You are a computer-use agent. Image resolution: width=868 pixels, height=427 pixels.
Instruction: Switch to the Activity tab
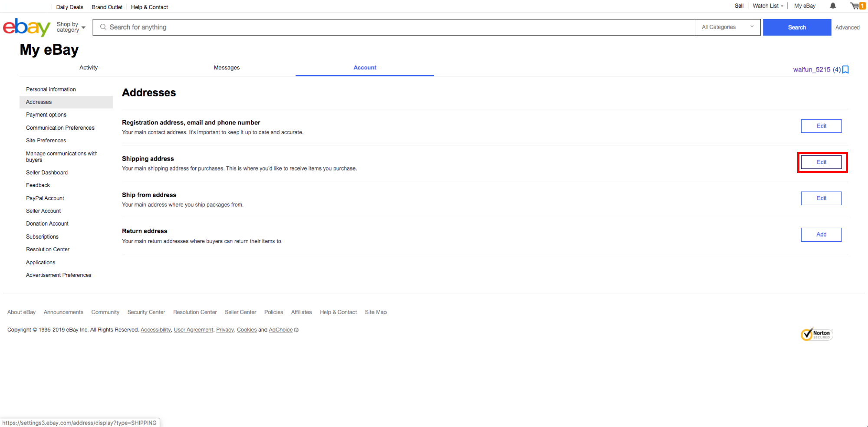tap(89, 68)
